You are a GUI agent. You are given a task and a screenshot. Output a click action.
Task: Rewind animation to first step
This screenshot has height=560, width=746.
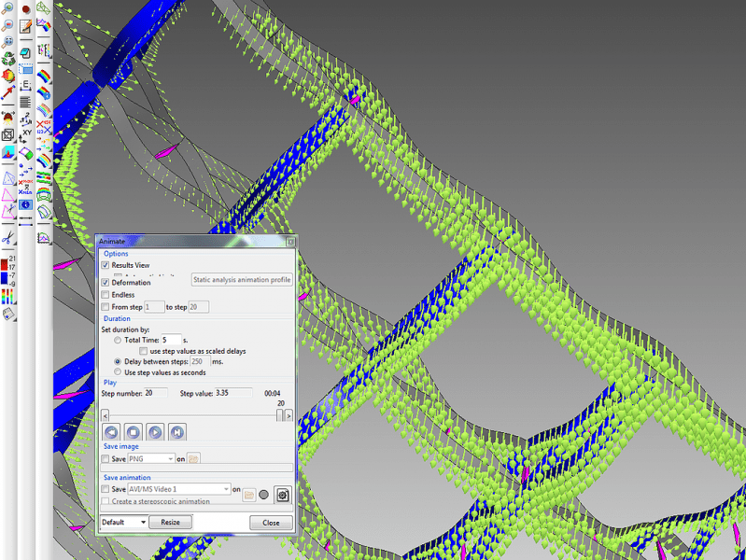pyautogui.click(x=112, y=432)
